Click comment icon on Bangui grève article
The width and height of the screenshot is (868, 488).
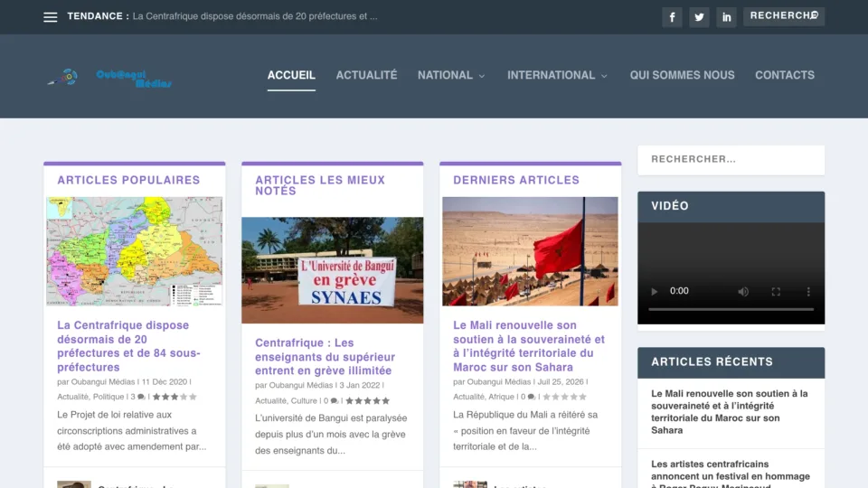coord(334,400)
